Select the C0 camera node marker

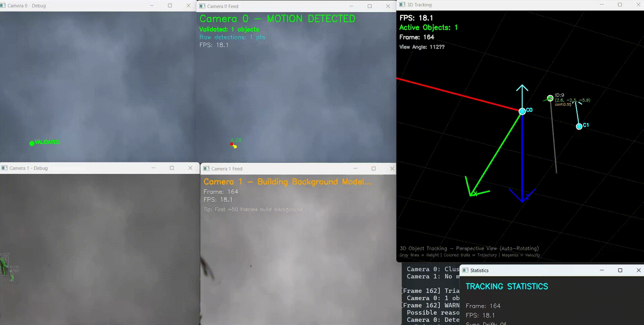(x=522, y=111)
